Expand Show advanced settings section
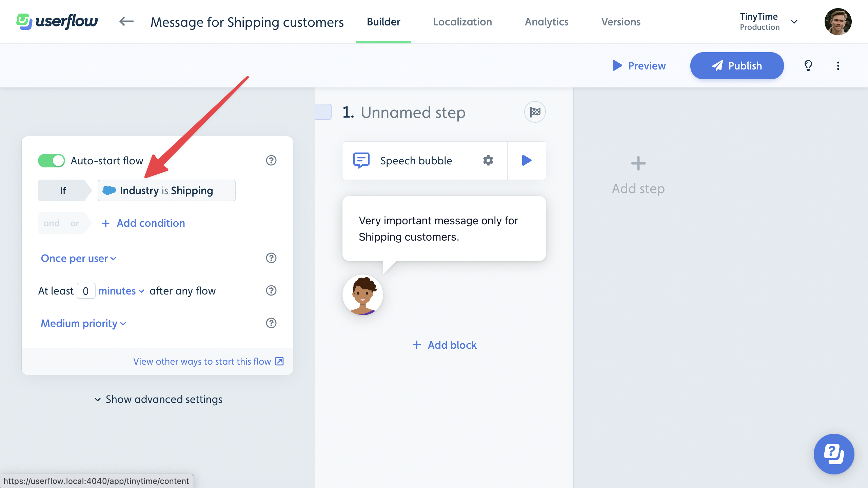The image size is (868, 488). pos(157,399)
